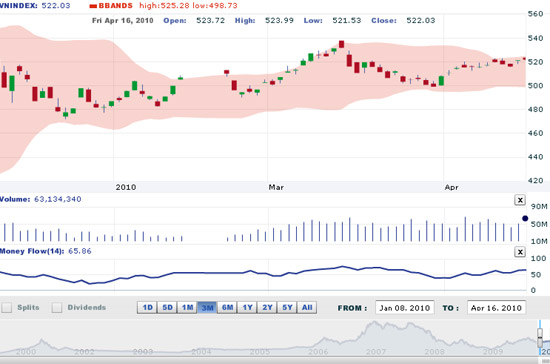Viewport: 550px width, 364px height.
Task: Close the Money Flow(14) indicator panel
Action: [x=520, y=252]
